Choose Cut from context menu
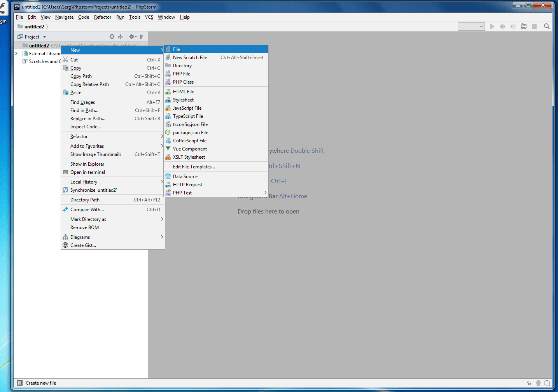 coord(113,60)
